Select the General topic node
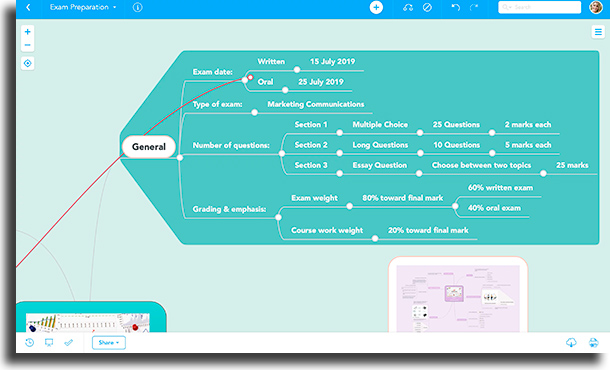Image resolution: width=610 pixels, height=370 pixels. pos(149,147)
